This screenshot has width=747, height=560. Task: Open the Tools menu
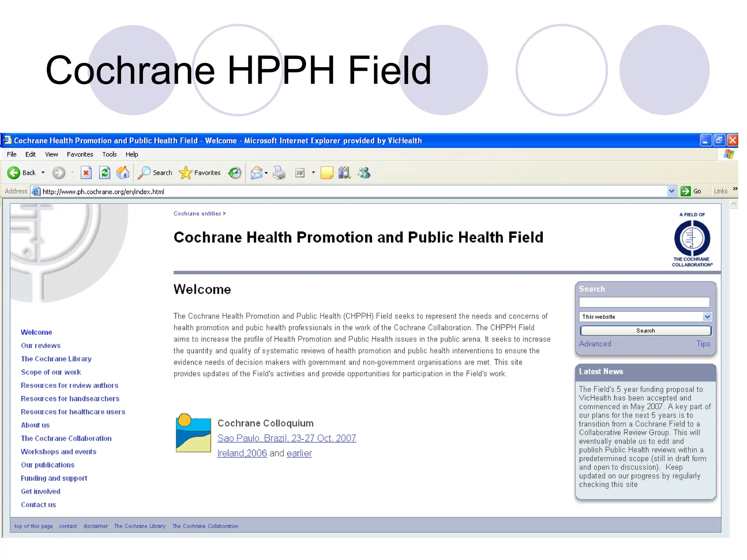click(x=109, y=154)
